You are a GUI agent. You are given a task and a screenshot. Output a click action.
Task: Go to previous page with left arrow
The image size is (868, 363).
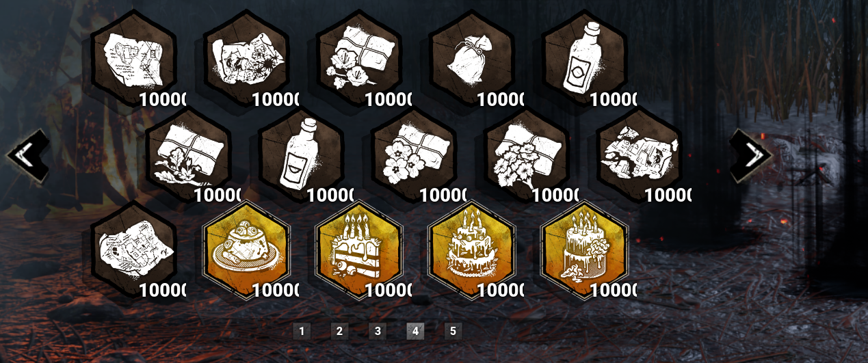click(27, 155)
